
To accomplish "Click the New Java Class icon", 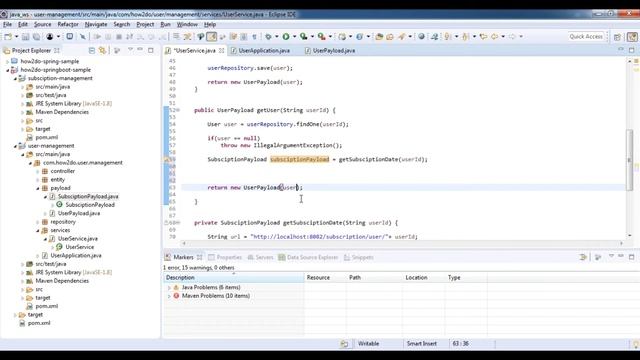I will (359, 37).
